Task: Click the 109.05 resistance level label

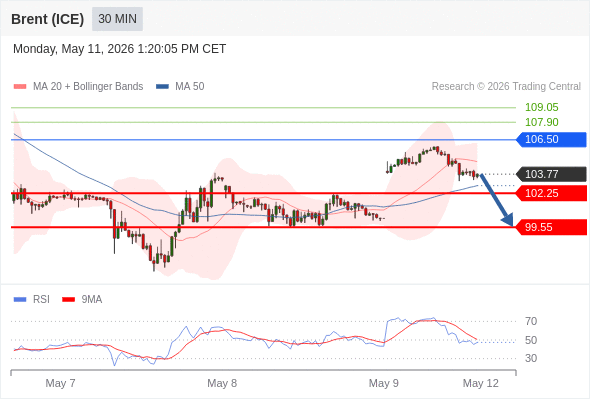Action: [541, 107]
